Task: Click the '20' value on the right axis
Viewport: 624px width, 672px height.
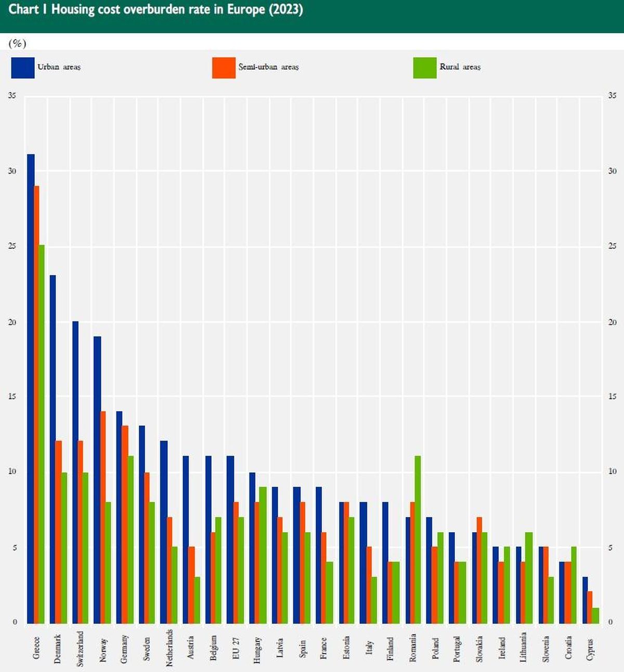Action: pos(612,322)
